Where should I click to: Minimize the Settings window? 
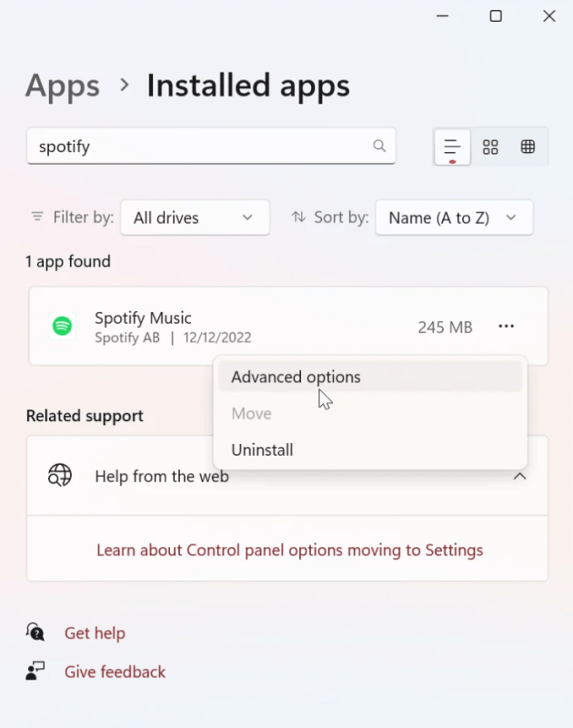click(442, 16)
